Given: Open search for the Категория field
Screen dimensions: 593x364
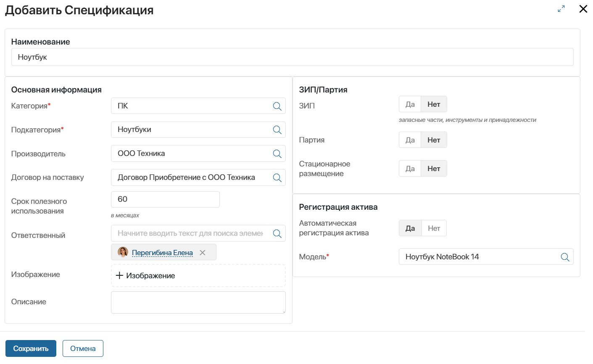Looking at the screenshot, I should pyautogui.click(x=277, y=106).
